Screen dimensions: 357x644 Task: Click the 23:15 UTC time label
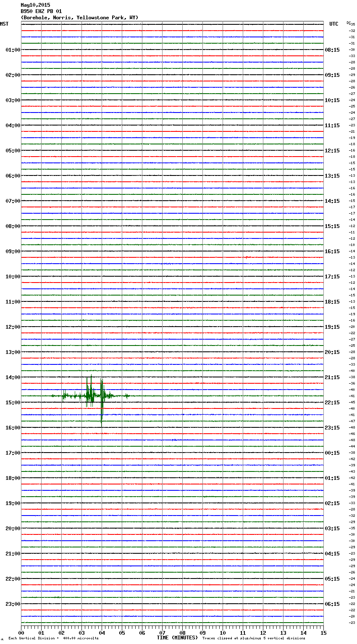(x=332, y=428)
